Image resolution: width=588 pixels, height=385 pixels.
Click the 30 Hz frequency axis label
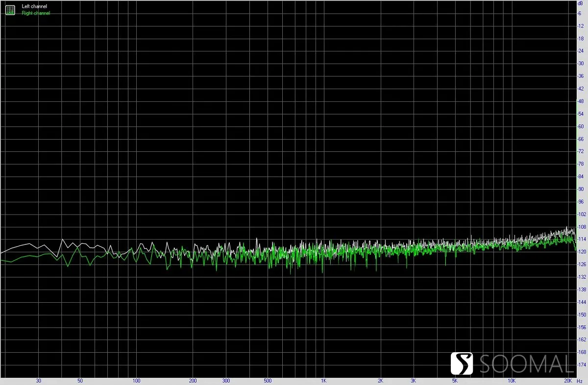click(39, 381)
